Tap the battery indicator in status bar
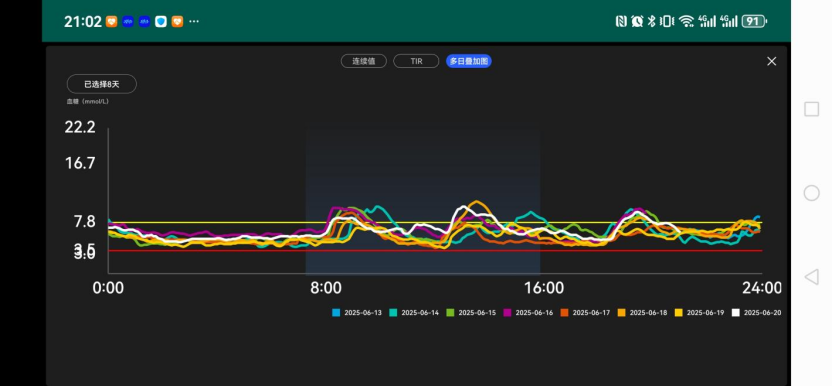 [x=754, y=21]
